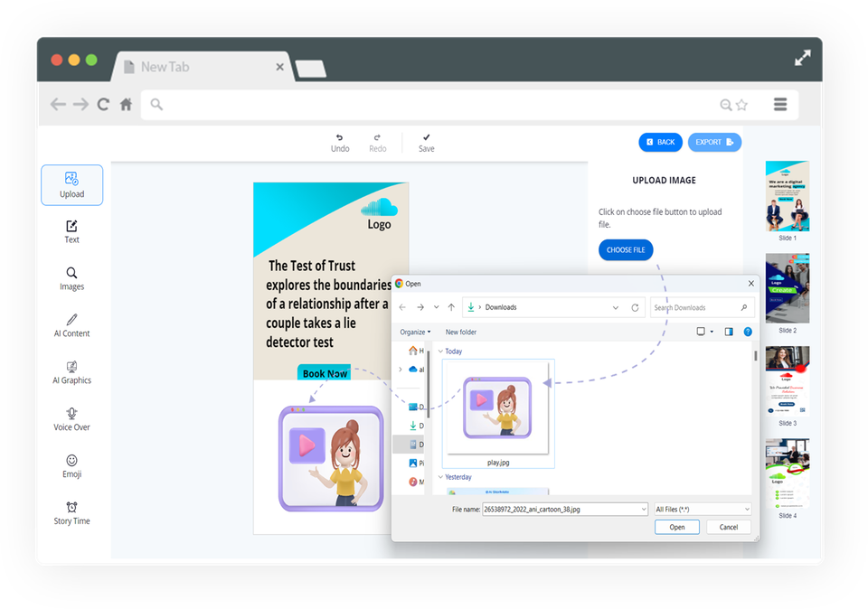
Task: Go forward in the Open dialog
Action: tap(420, 307)
